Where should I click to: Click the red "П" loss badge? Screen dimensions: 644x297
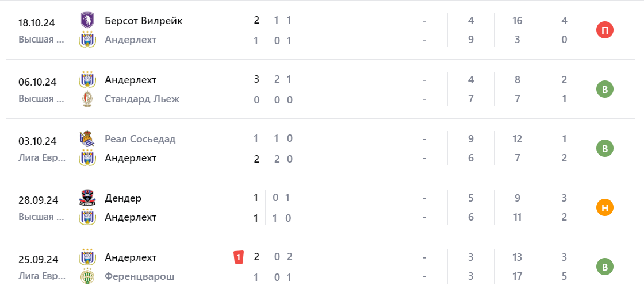(x=604, y=30)
